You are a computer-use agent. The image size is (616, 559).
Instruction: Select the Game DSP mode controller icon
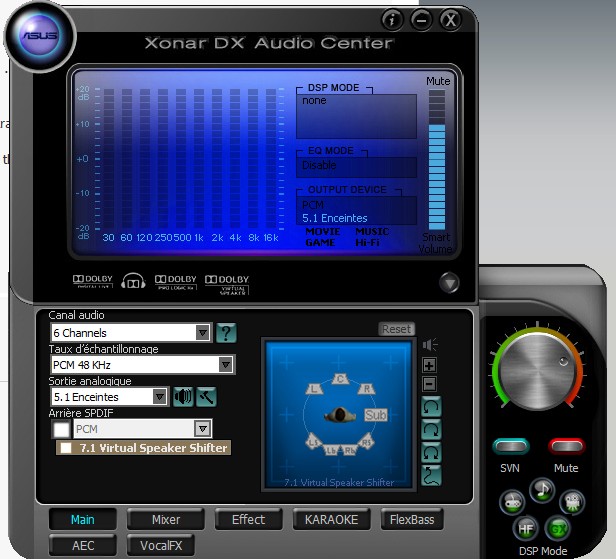512,502
